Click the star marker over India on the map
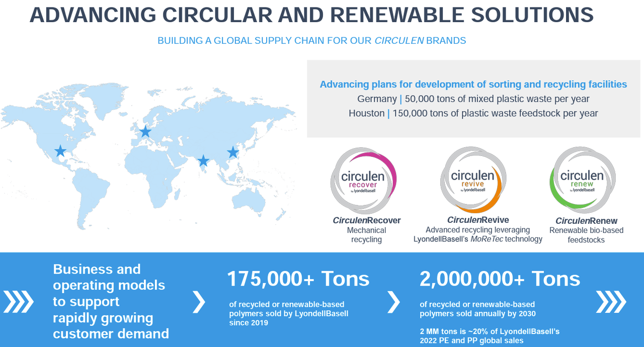Screen dimensions: 644x347 pyautogui.click(x=203, y=160)
